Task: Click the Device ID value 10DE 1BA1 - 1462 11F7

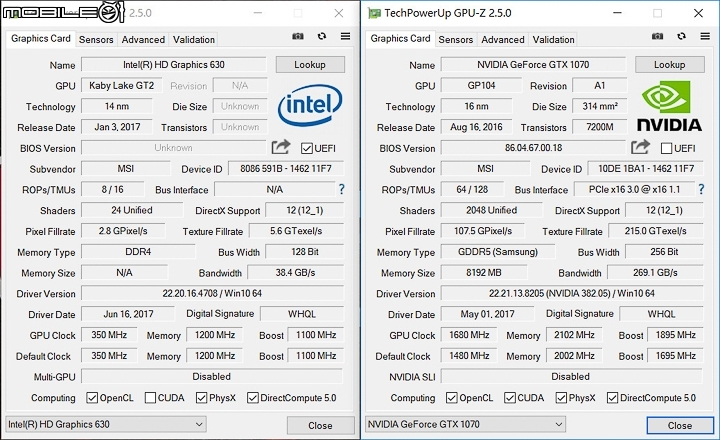Action: [x=645, y=169]
